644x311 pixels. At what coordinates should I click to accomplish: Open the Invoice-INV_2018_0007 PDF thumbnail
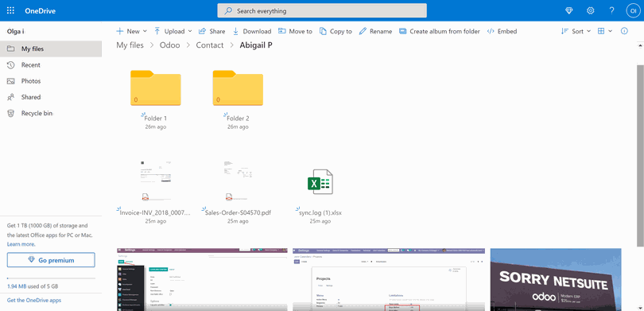click(156, 181)
